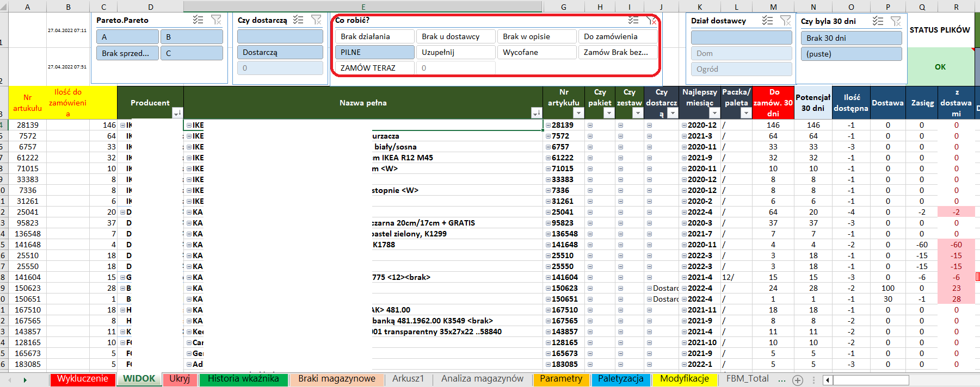Add a new sheet with the plus icon
This screenshot has height=387, width=980.
tap(798, 380)
